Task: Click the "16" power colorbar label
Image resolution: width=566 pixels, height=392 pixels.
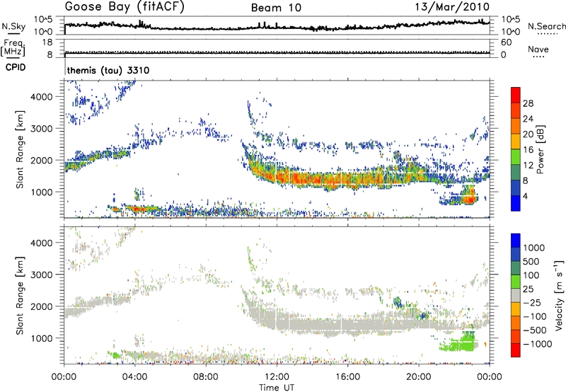Action: coord(528,150)
